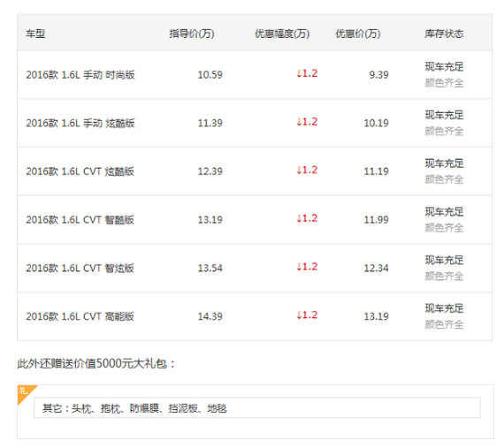Click the red down arrow for 时尚版

tap(299, 73)
